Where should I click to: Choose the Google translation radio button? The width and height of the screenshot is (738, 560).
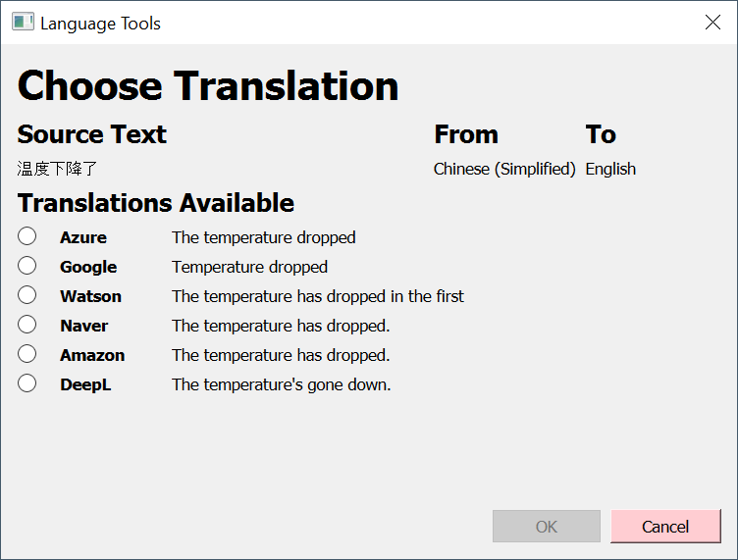[x=27, y=266]
